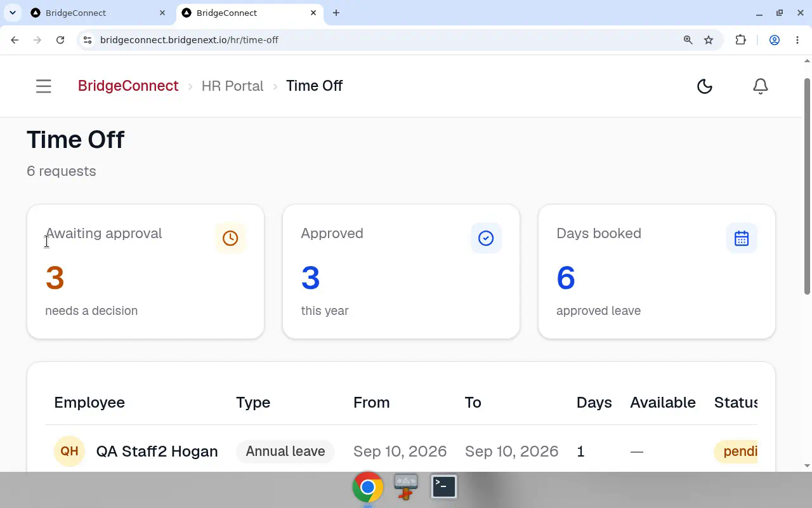Click the Annual leave type badge
The image size is (812, 508).
point(285,451)
